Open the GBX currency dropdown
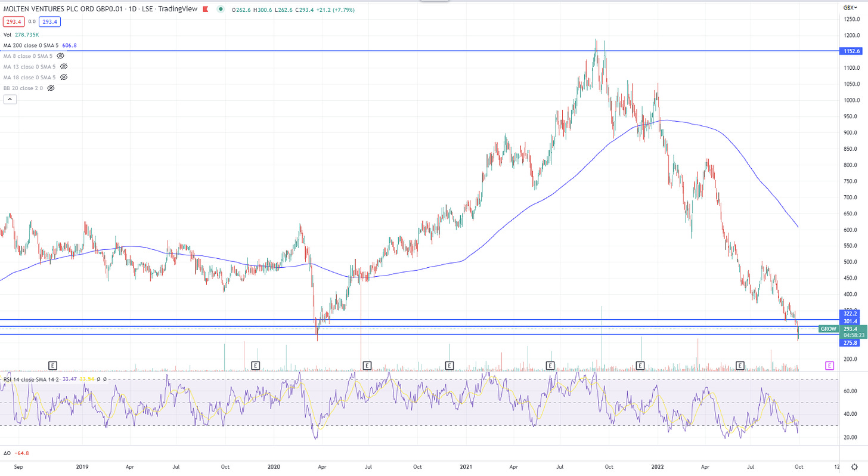This screenshot has height=476, width=868. (x=850, y=8)
